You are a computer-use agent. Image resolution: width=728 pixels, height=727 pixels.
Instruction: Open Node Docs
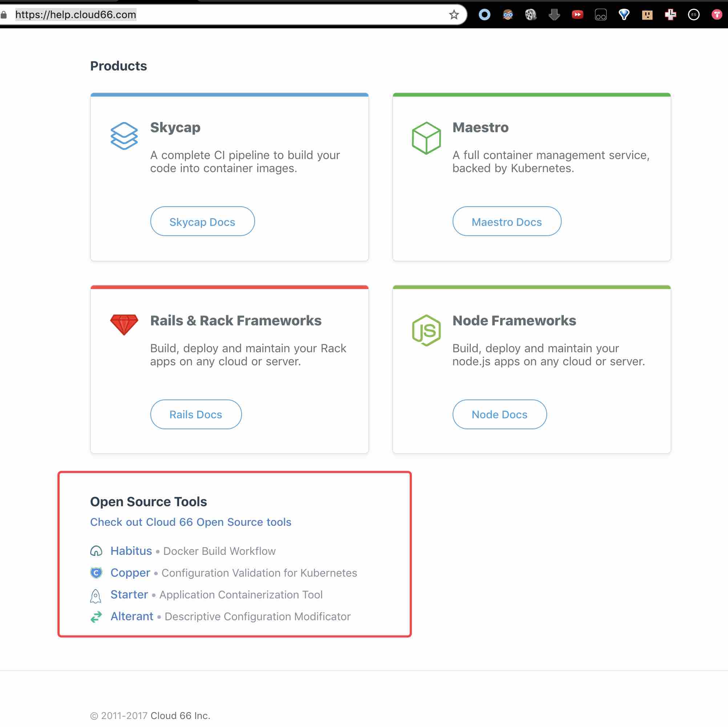point(499,414)
